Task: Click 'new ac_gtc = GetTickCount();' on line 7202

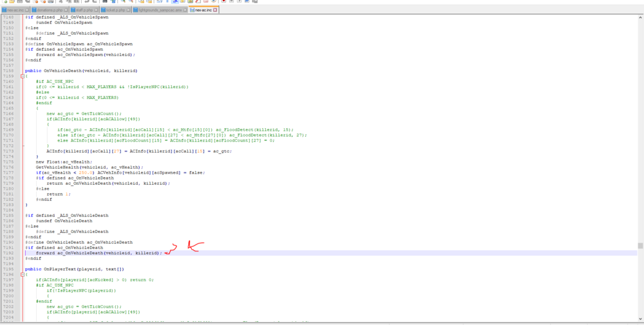Action: point(84,306)
